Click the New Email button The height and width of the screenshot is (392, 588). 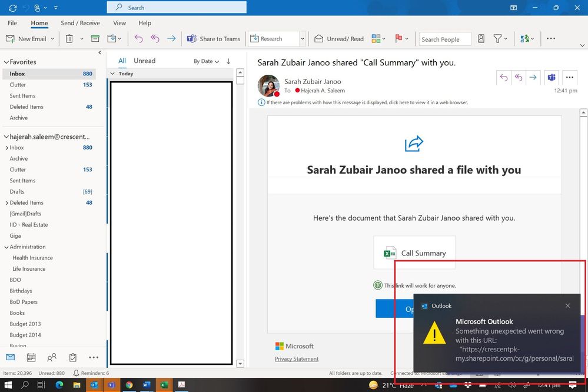coord(26,39)
